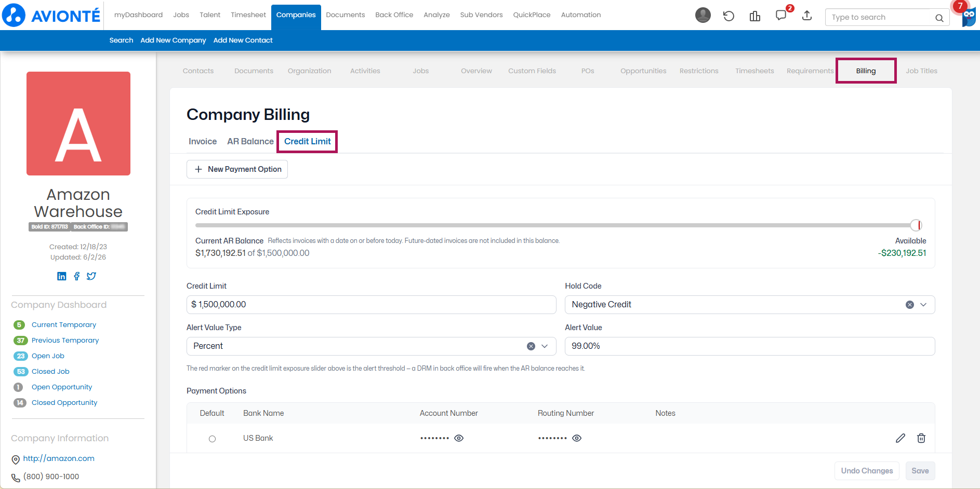Open the Contacts company tab
Screen dimensions: 980x489
click(x=198, y=71)
